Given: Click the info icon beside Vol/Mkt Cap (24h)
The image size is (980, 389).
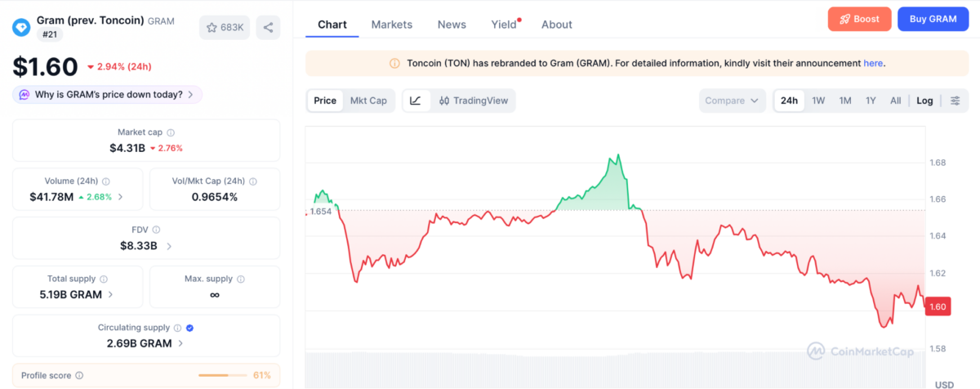Looking at the screenshot, I should (252, 181).
